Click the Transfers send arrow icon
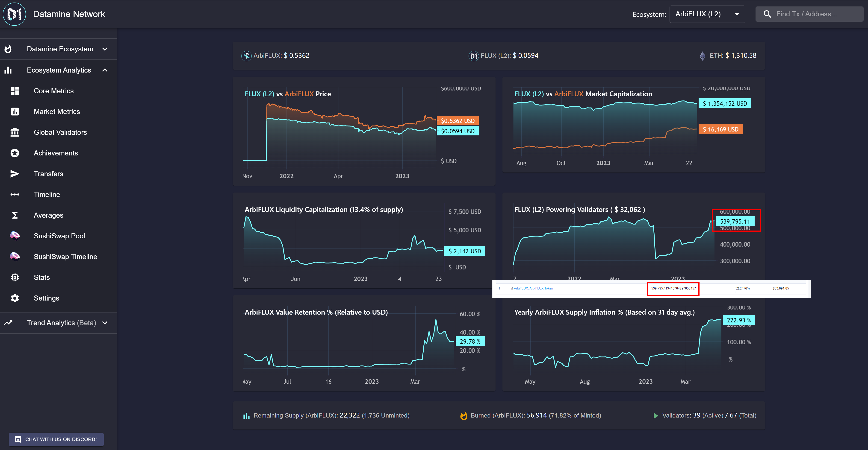The height and width of the screenshot is (450, 868). [15, 174]
